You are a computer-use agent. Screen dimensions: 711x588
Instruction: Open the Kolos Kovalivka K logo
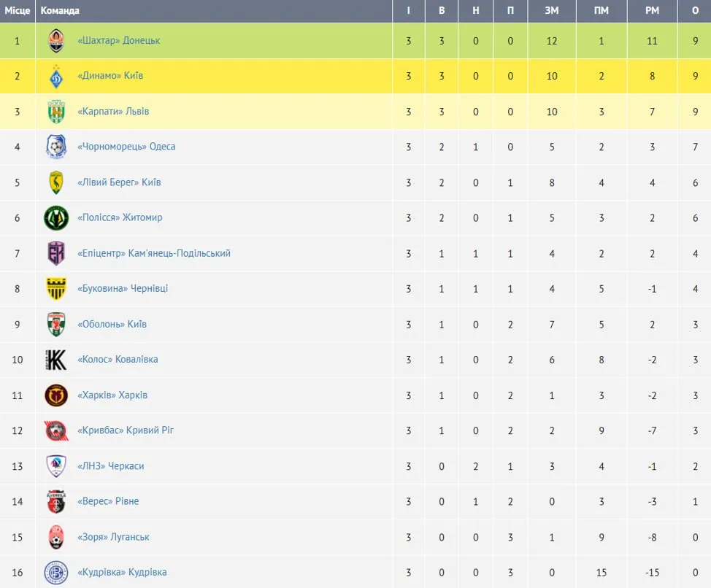[56, 360]
